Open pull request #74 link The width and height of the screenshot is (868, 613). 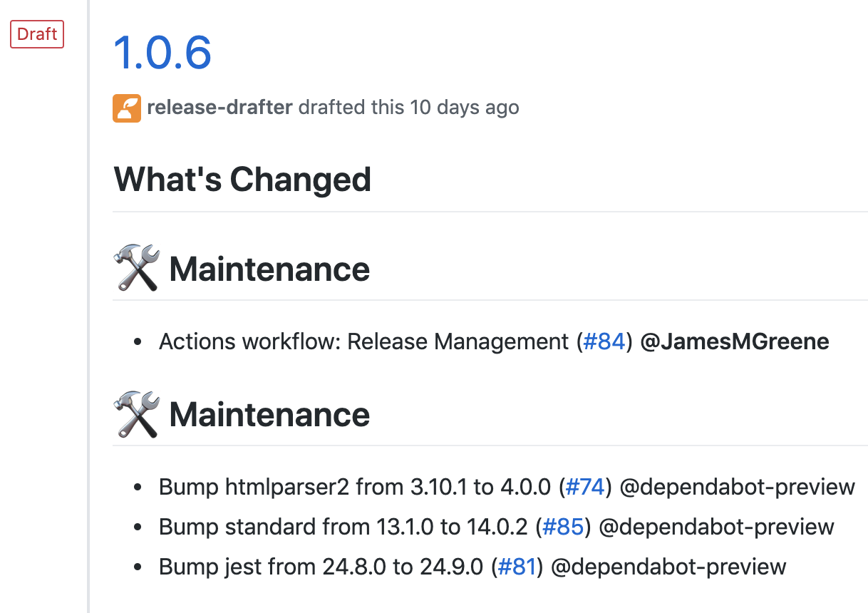click(x=584, y=487)
